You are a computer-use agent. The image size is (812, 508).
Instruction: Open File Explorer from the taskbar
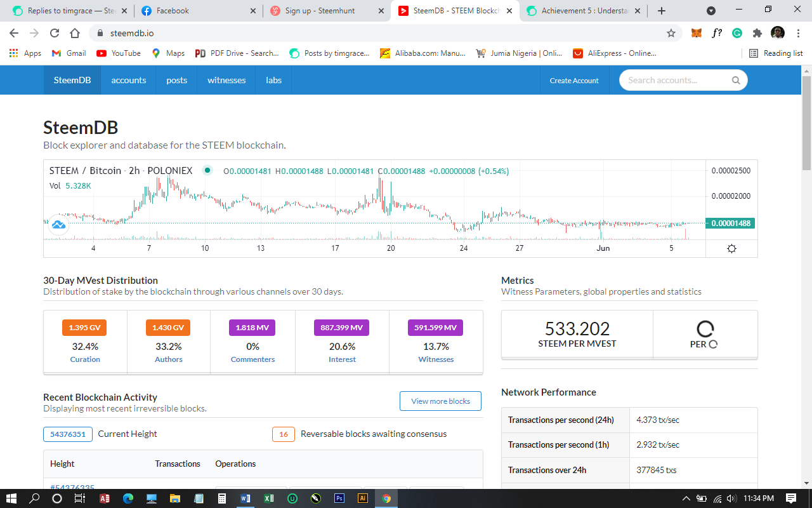click(175, 498)
